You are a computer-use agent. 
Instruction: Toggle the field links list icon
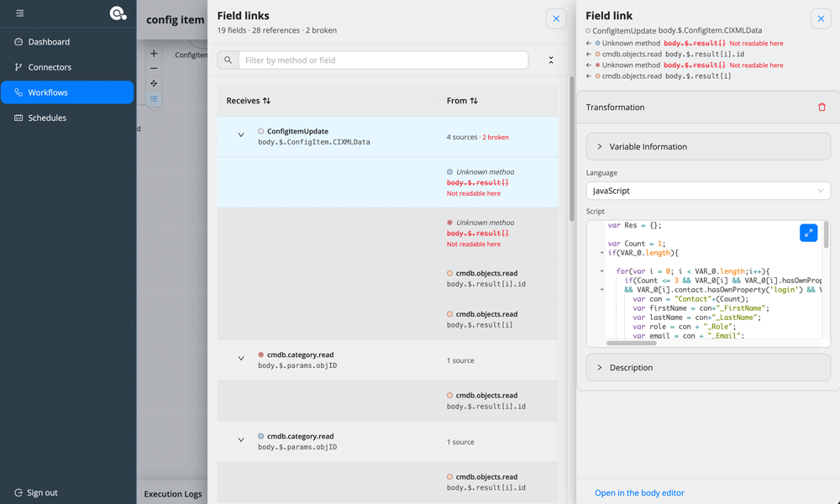(154, 98)
